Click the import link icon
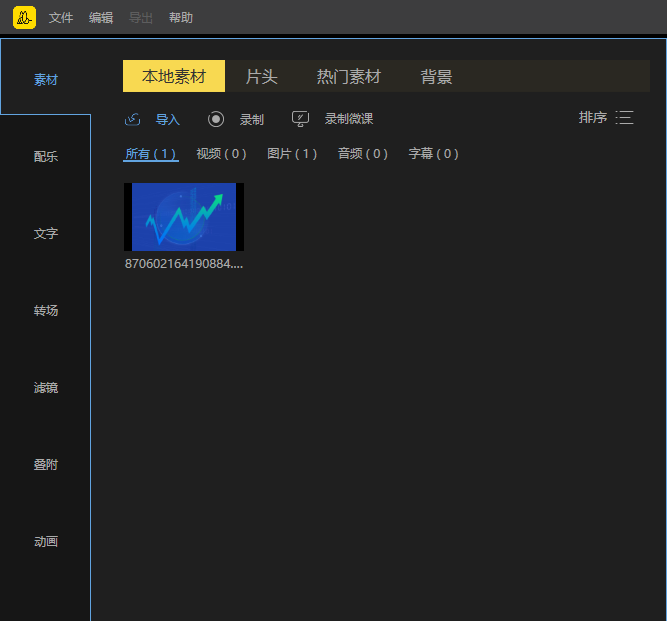The width and height of the screenshot is (667, 621). coord(132,120)
